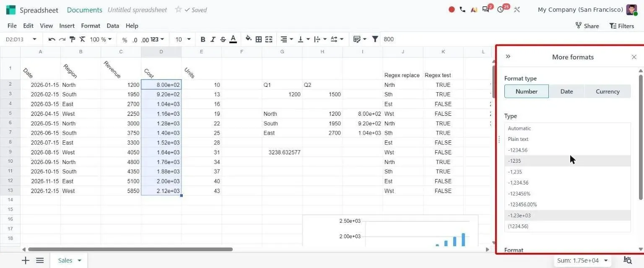Choose the -1,234.56 number format
Screen dimensions: 644x268
pos(568,183)
